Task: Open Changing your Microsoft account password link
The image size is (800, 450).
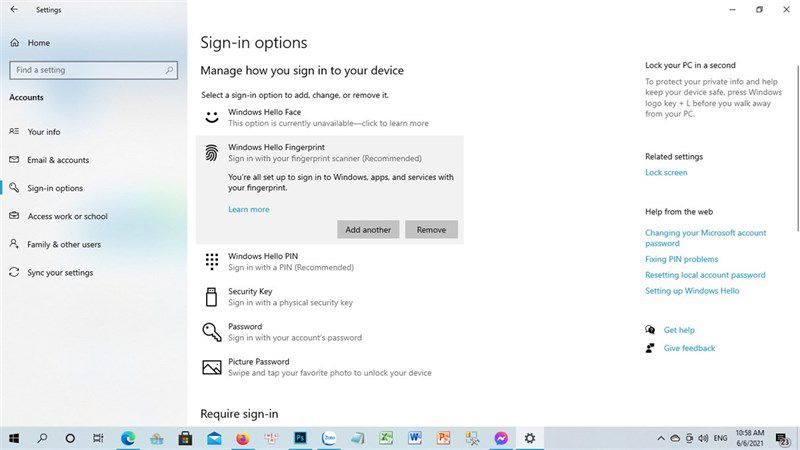Action: 705,238
